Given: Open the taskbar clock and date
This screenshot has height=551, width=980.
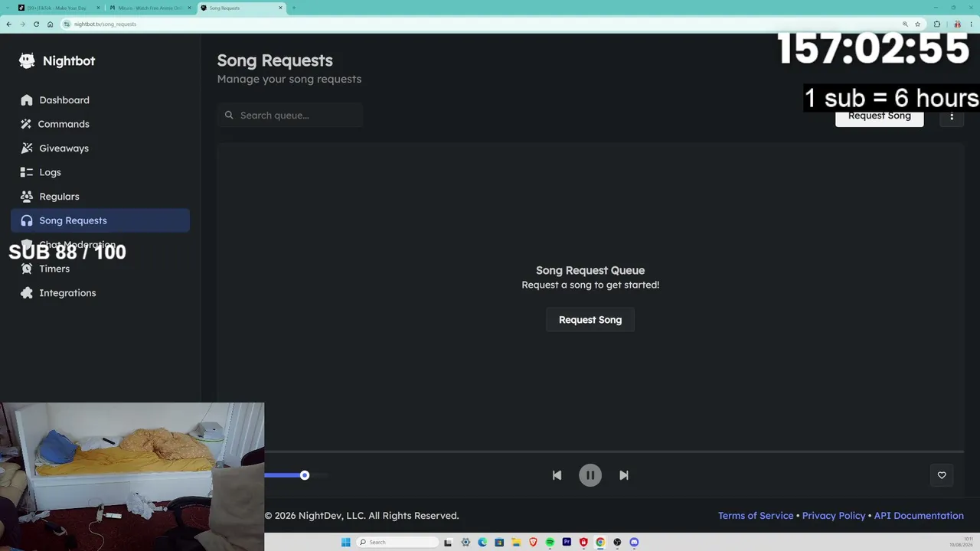Looking at the screenshot, I should [961, 543].
